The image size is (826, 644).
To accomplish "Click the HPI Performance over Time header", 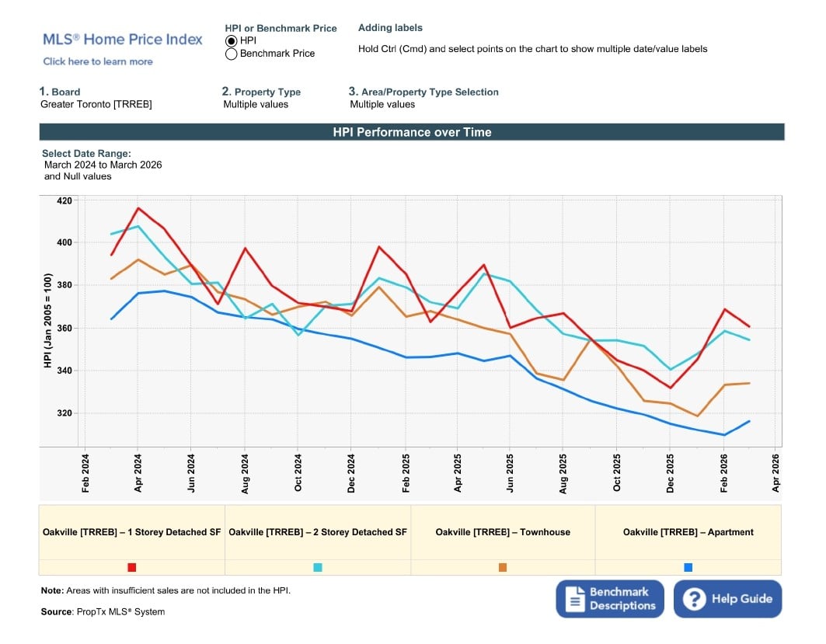I will click(412, 132).
